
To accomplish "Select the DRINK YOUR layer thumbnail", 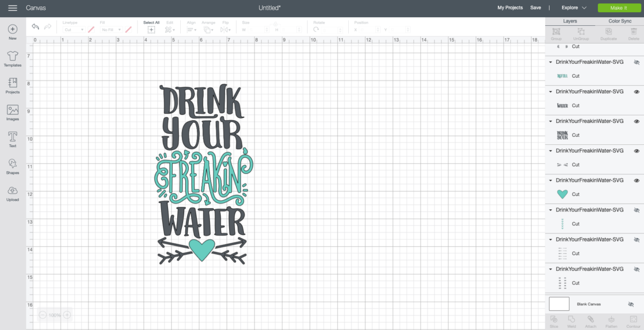I will click(562, 135).
